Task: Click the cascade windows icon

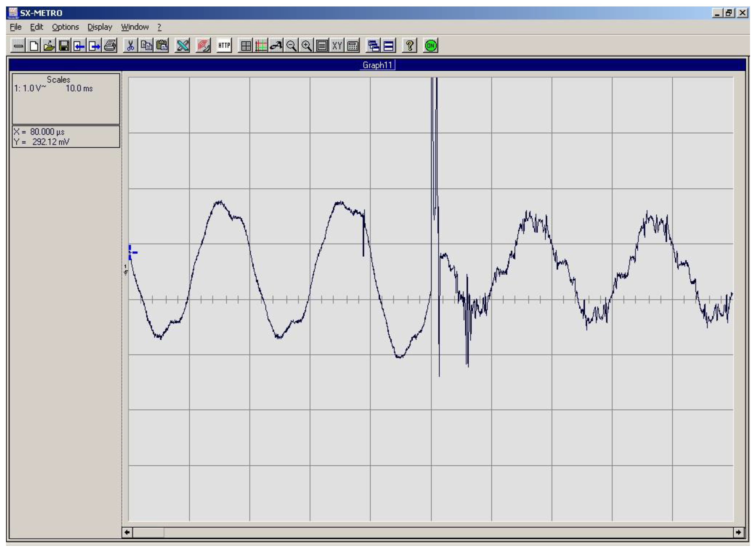Action: [373, 46]
